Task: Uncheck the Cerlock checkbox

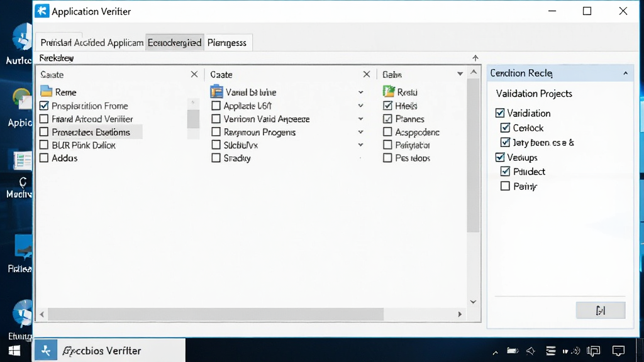Action: (x=505, y=128)
